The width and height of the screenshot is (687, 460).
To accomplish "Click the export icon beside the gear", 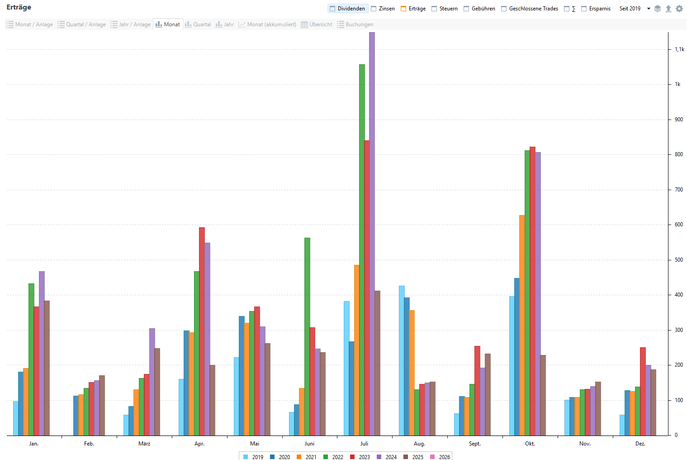I will click(668, 8).
